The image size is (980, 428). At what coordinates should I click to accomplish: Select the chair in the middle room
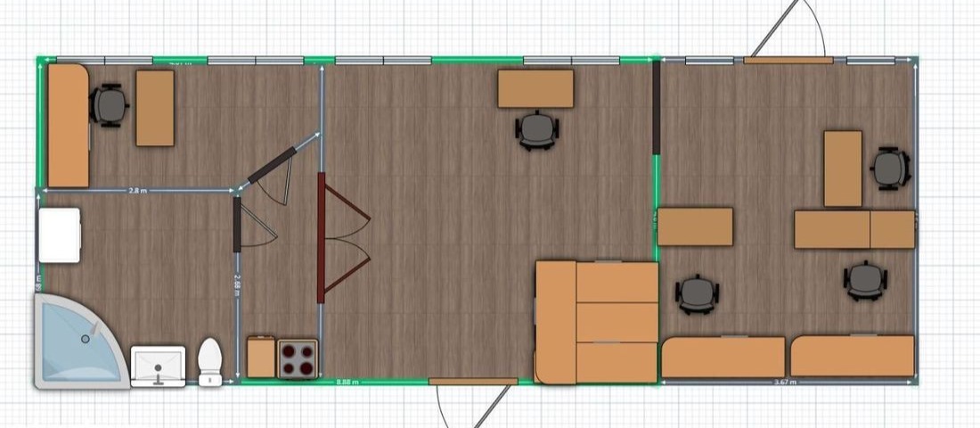point(538,129)
